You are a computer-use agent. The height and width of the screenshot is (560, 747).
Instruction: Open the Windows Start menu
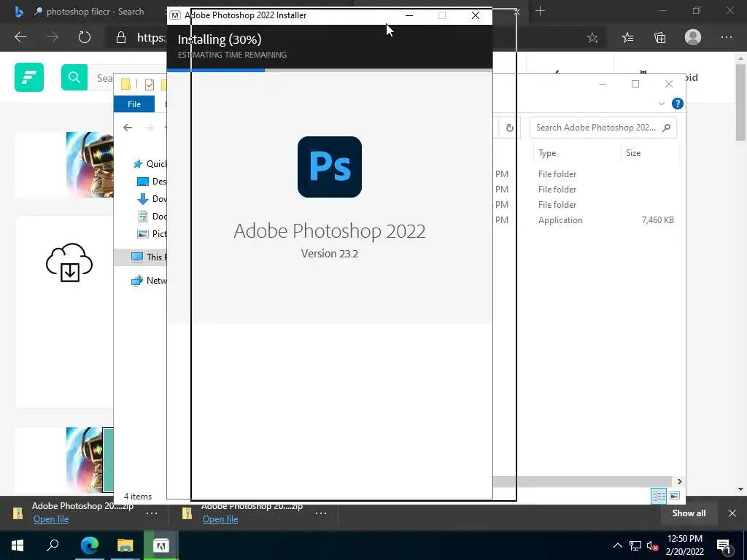coord(18,545)
